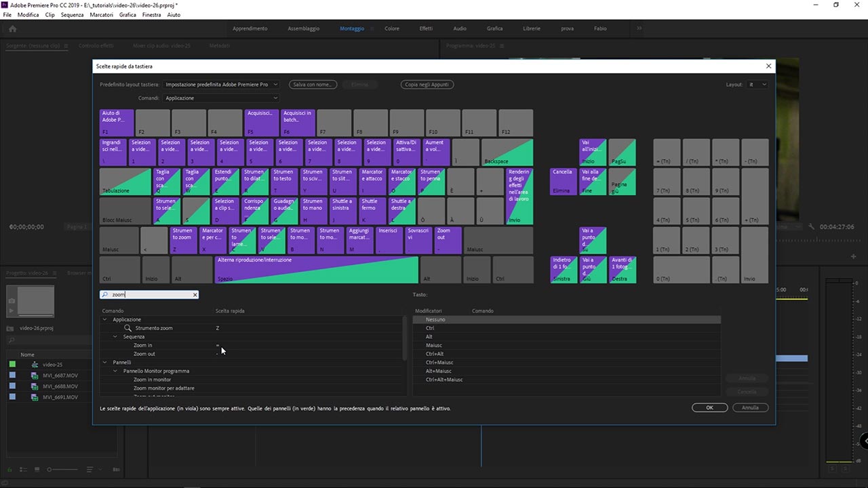The image size is (868, 488).
Task: Clear the zoom search field with X
Action: 195,295
